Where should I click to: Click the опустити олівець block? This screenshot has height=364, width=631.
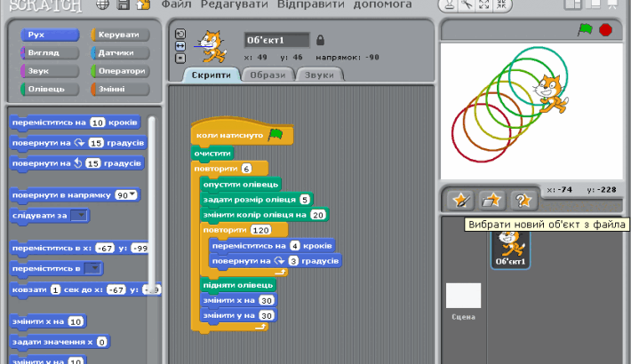click(241, 184)
